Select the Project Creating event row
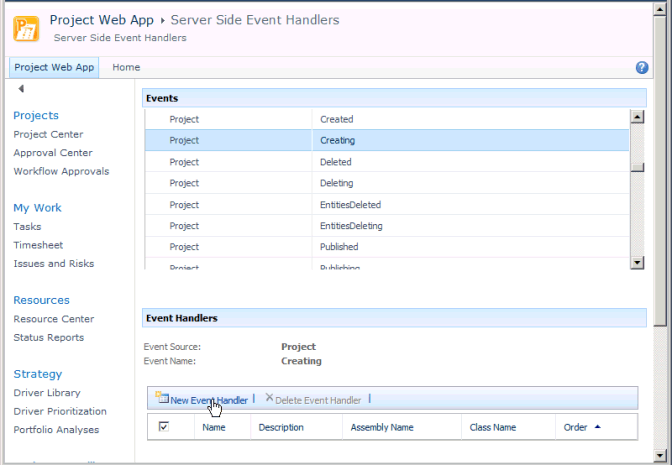 [387, 140]
